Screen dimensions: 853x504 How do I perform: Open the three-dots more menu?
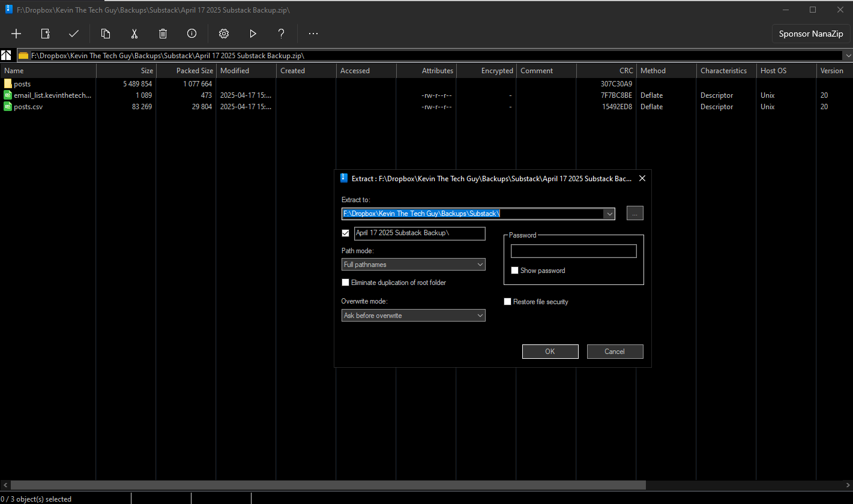(313, 34)
